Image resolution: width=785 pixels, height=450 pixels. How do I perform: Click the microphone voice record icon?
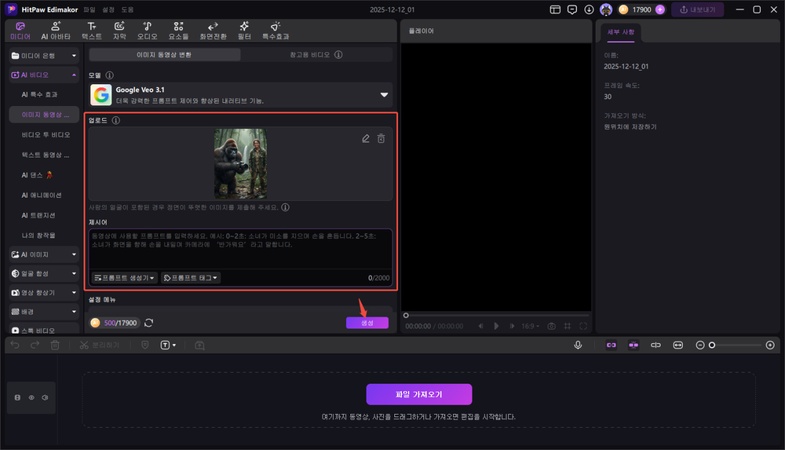tap(578, 345)
